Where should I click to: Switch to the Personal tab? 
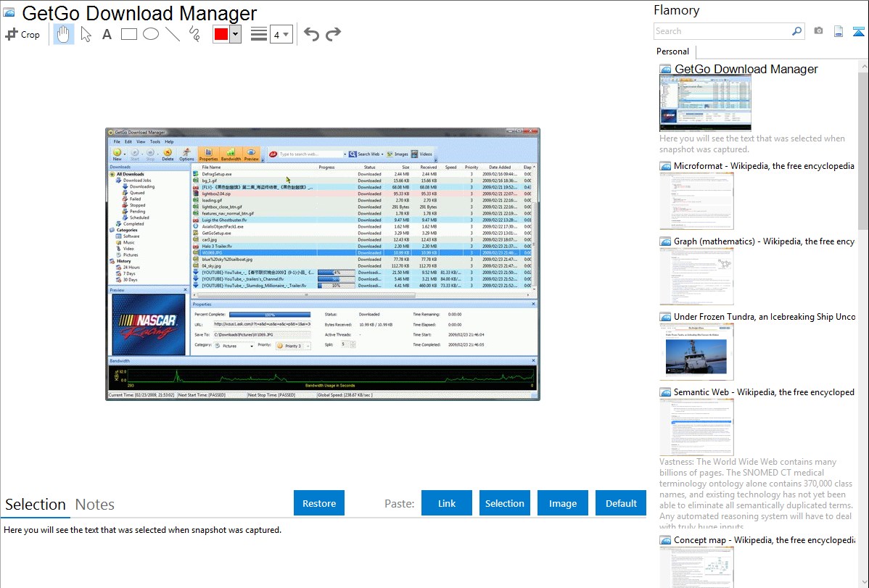pyautogui.click(x=672, y=51)
